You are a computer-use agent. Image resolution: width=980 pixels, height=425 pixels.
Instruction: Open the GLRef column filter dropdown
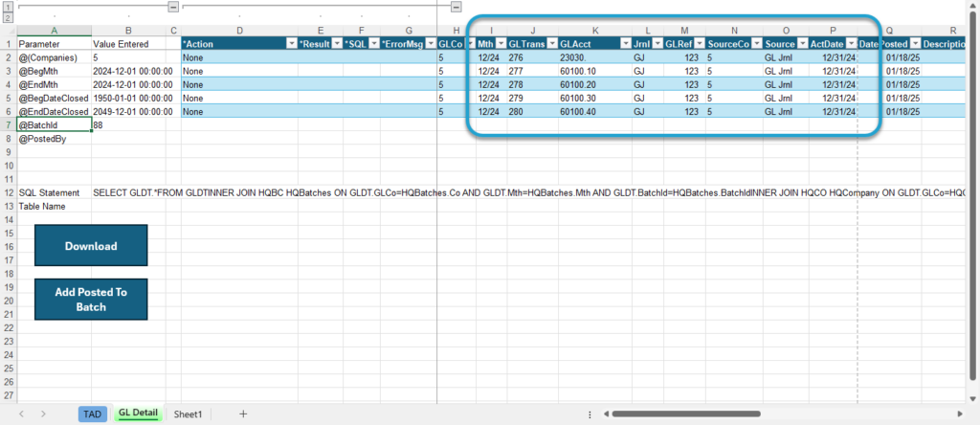coord(700,44)
